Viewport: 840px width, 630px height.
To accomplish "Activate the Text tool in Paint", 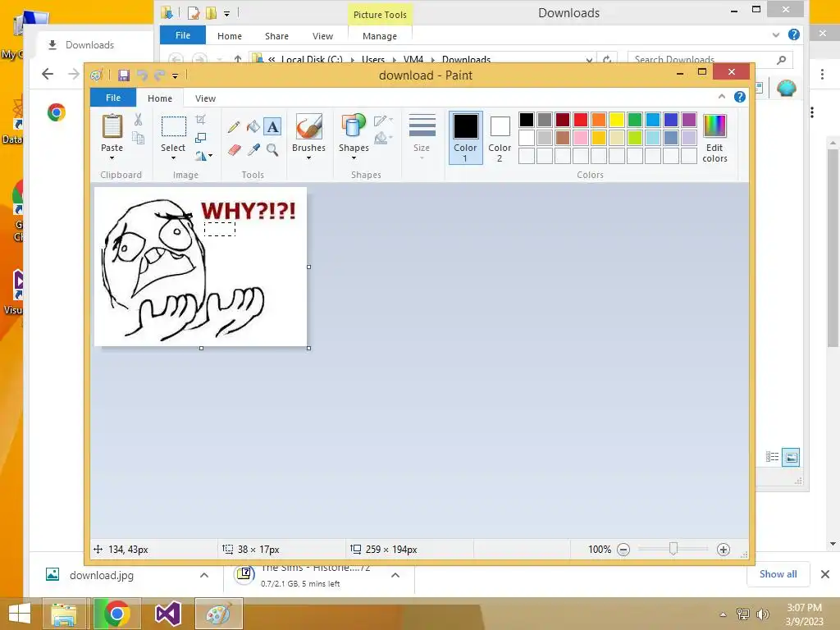I will click(x=272, y=127).
